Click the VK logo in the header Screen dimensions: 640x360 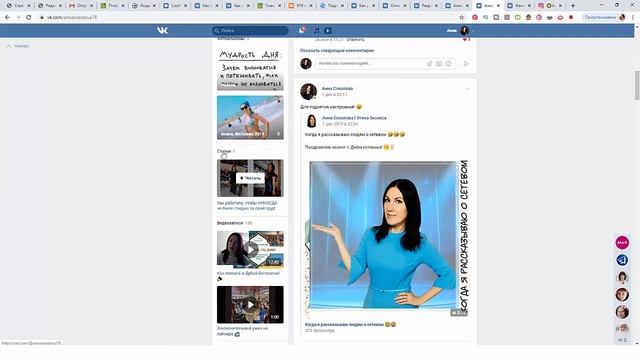[x=162, y=30]
